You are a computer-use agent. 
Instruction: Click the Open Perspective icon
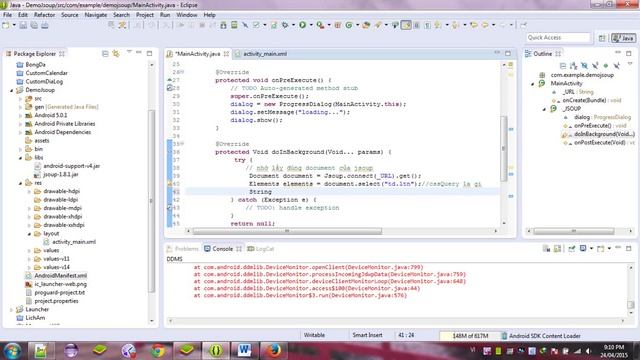602,38
